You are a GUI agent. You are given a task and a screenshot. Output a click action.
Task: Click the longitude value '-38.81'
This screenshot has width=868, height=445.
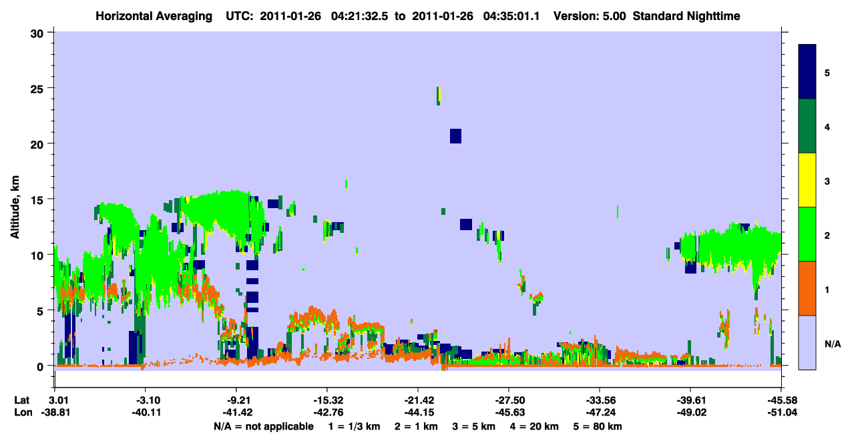(x=55, y=412)
